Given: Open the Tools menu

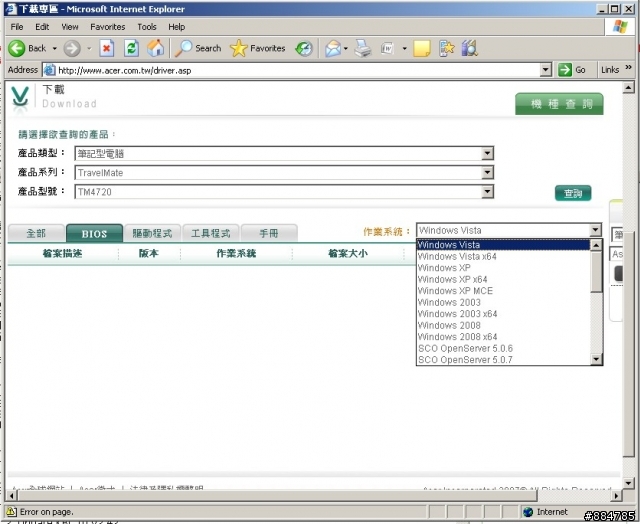Looking at the screenshot, I should pos(147,27).
